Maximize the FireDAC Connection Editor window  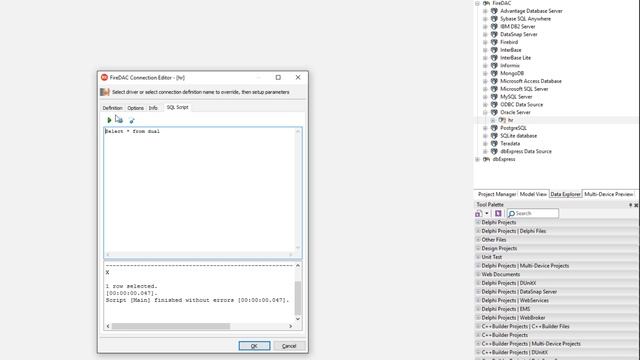(x=278, y=77)
